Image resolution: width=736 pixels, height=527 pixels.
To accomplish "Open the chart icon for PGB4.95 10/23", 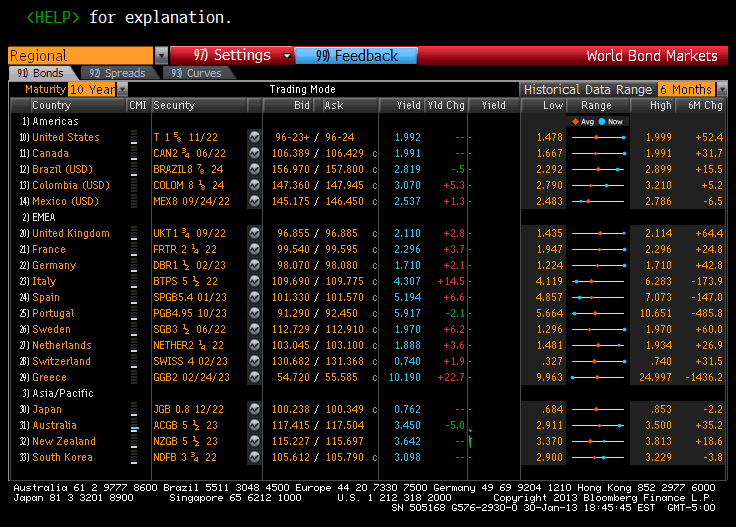I will (254, 313).
